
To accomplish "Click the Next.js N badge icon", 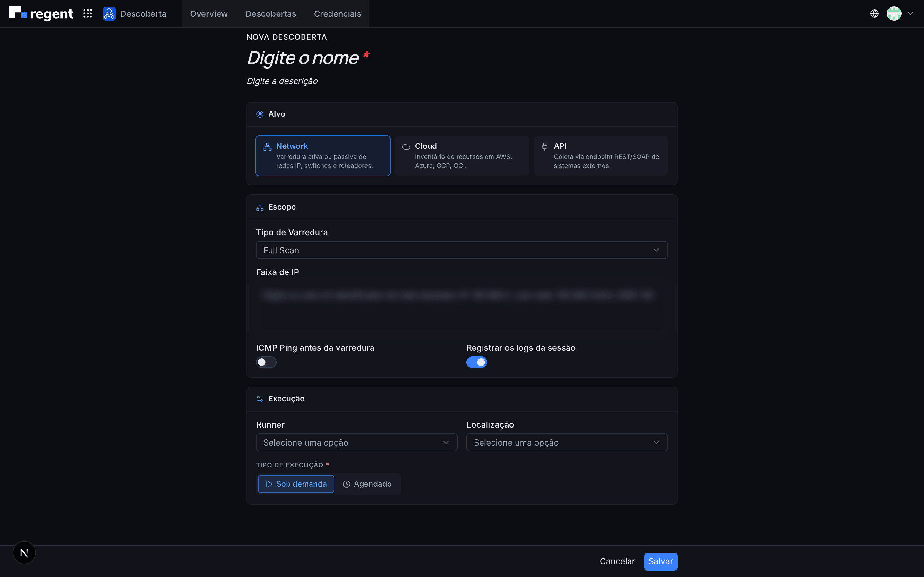I will (24, 552).
